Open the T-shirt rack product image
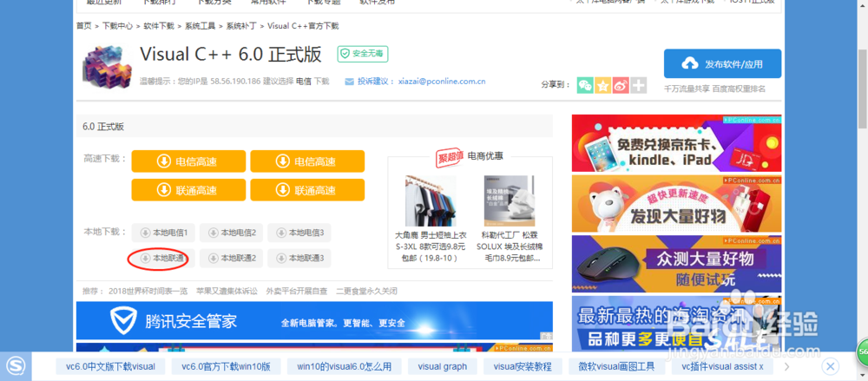Screen dimensions: 868x381 431,200
